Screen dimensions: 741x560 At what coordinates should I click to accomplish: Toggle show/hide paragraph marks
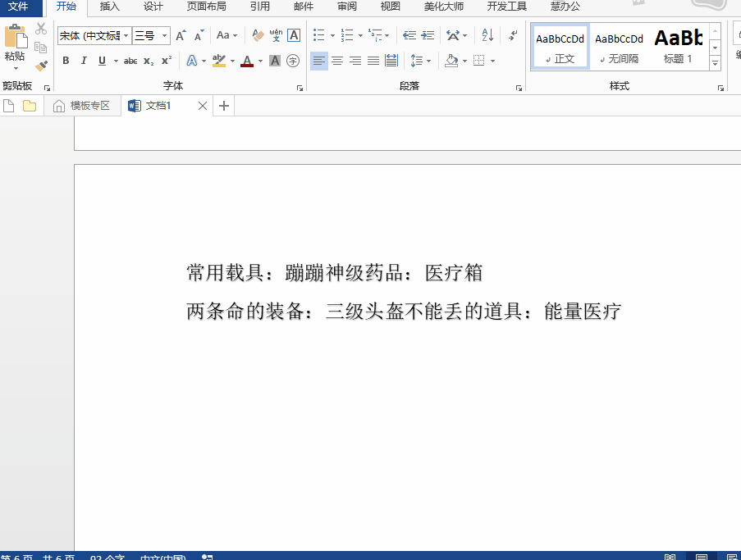click(513, 35)
